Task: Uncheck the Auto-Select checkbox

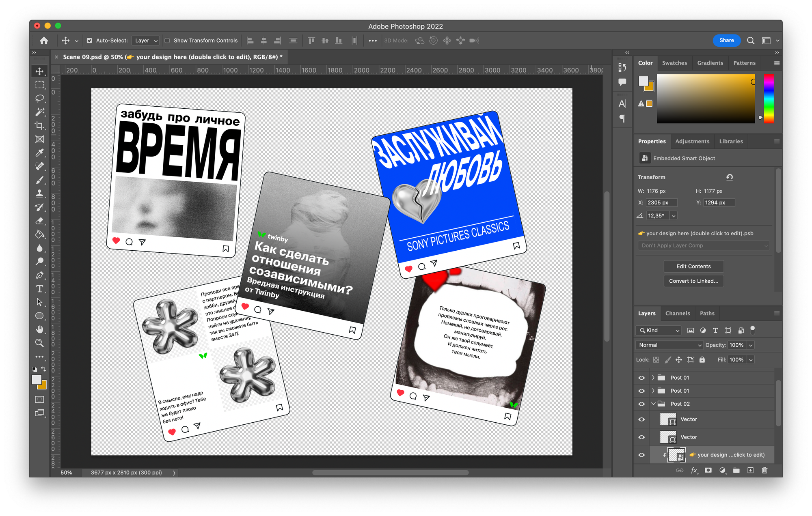Action: [89, 41]
